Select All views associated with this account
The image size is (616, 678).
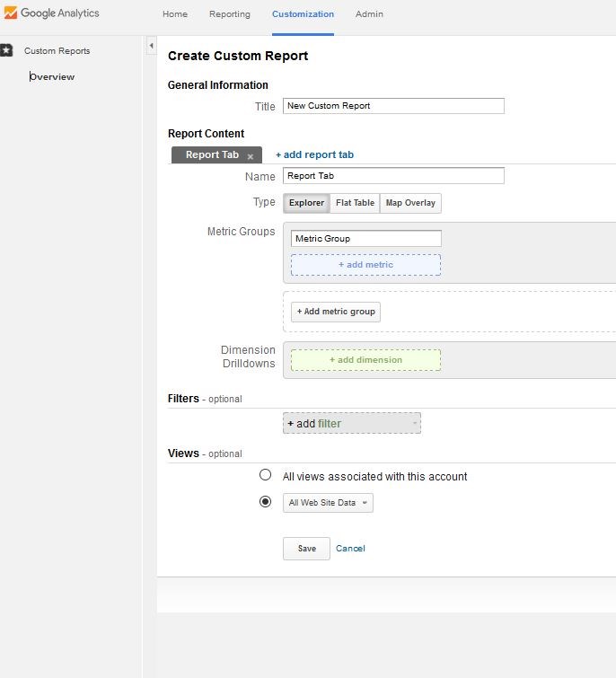pyautogui.click(x=265, y=475)
